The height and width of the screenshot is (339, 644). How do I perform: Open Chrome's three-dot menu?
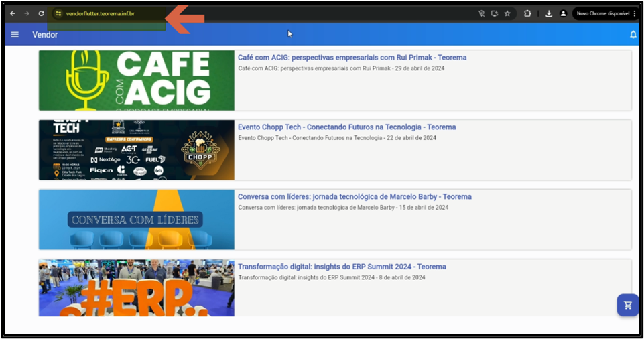(635, 13)
